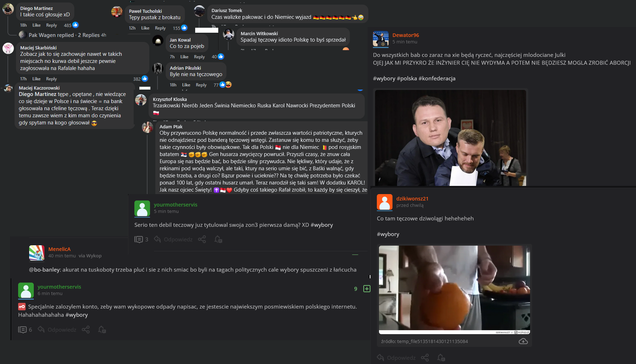Click the thumbs-up reaction icon beside 485
The width and height of the screenshot is (636, 364).
pos(75,25)
